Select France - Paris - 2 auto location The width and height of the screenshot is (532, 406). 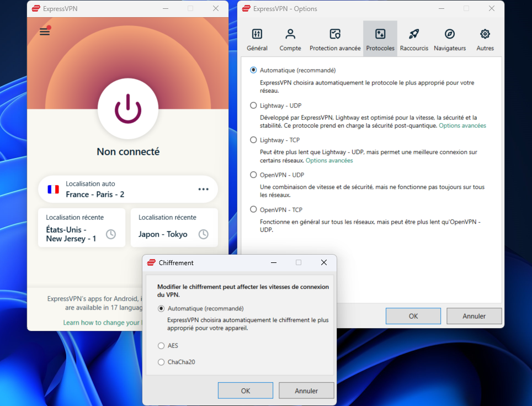point(128,189)
